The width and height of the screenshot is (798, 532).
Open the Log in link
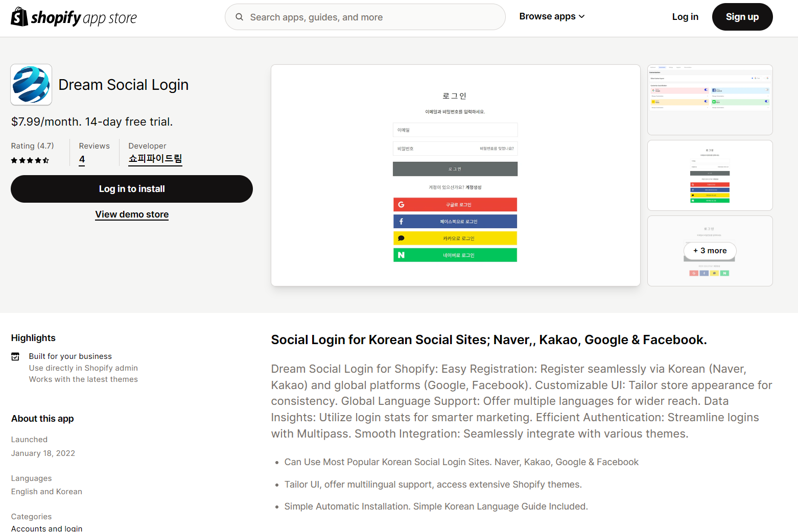(x=685, y=17)
